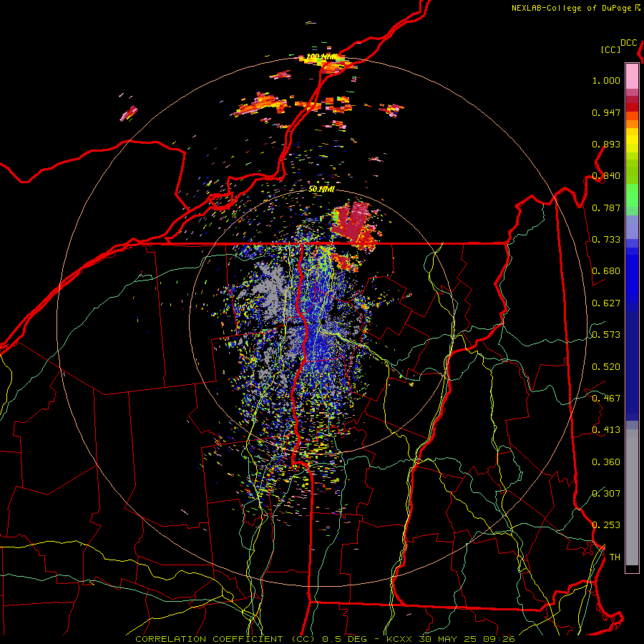Select the 0.360 legend value

point(606,462)
